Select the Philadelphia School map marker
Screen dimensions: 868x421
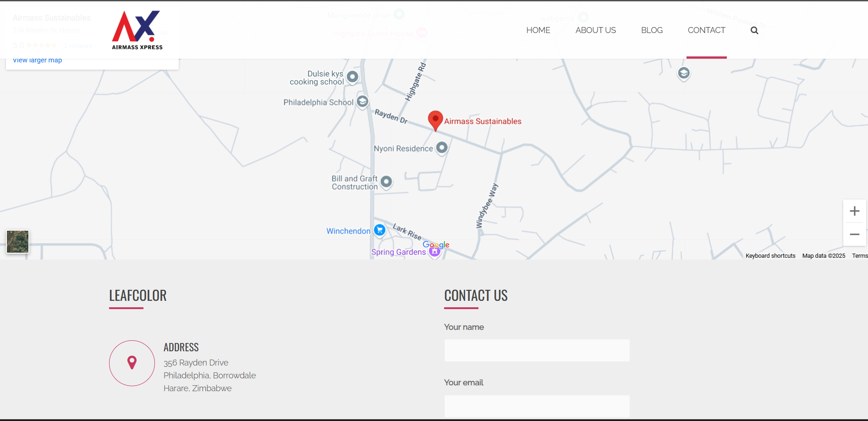coord(363,101)
